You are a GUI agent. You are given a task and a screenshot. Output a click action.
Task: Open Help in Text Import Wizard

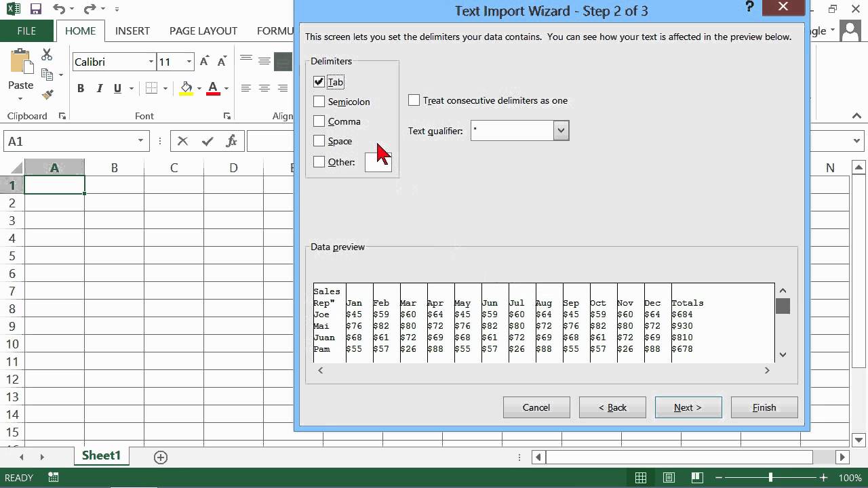(x=749, y=7)
